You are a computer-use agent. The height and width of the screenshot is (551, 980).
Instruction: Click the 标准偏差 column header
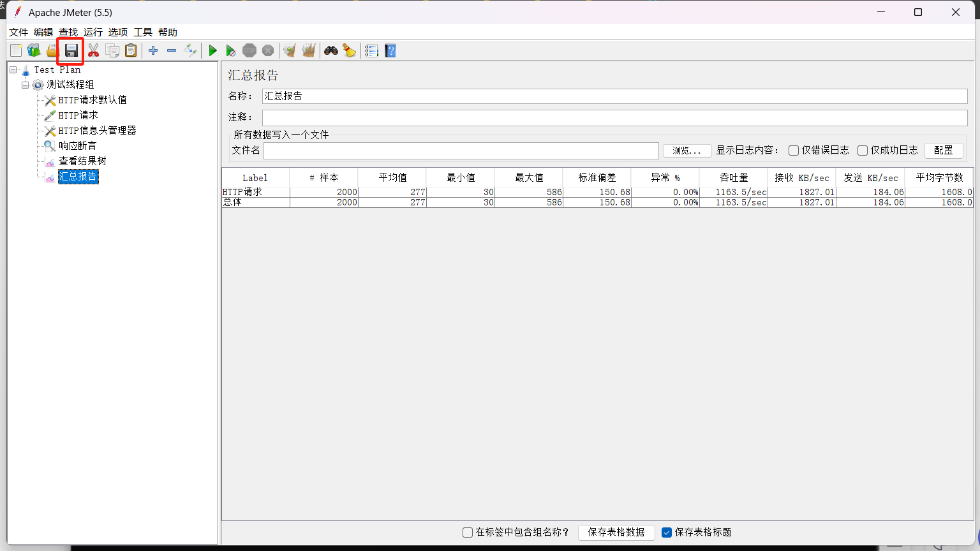coord(597,178)
